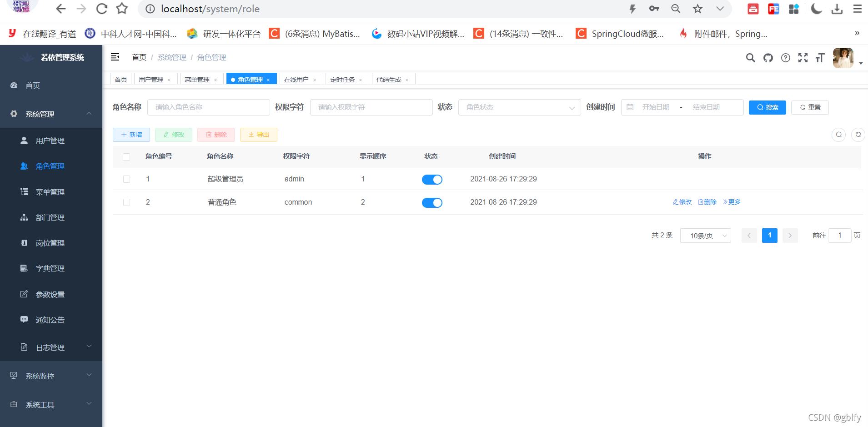Open the 10条/页 page size dropdown

(x=705, y=235)
